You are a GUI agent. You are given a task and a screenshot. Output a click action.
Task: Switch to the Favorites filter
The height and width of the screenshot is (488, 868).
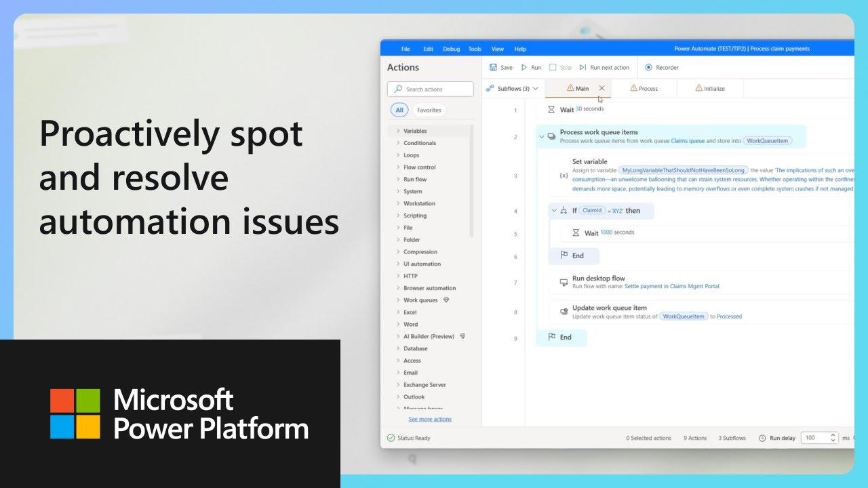(x=429, y=110)
